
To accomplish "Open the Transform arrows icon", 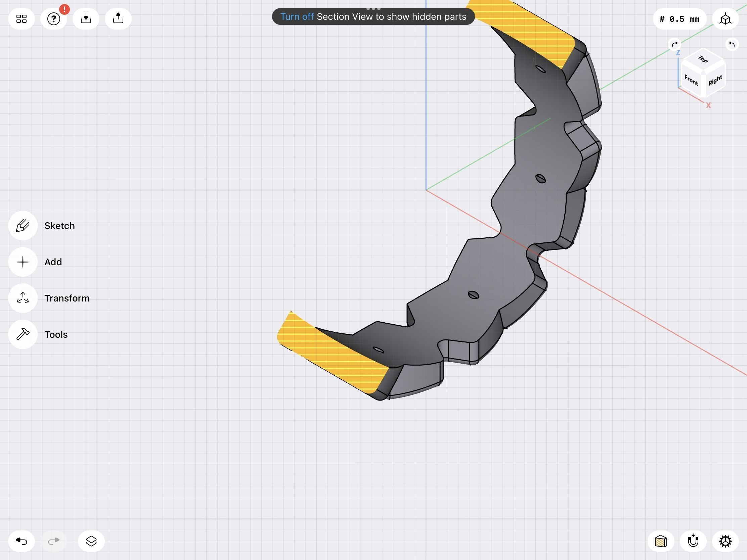I will [x=23, y=298].
